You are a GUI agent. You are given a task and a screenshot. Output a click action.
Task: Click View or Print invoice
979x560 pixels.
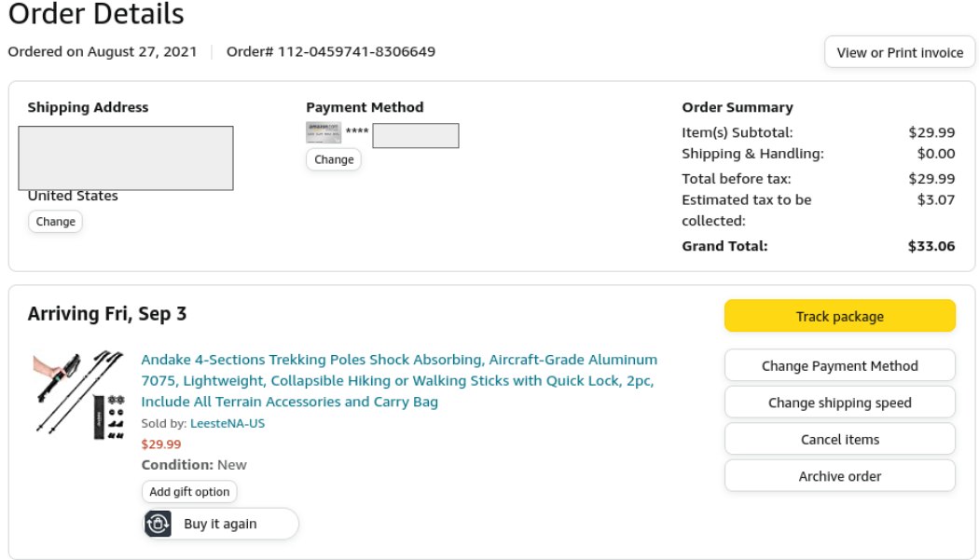click(900, 52)
